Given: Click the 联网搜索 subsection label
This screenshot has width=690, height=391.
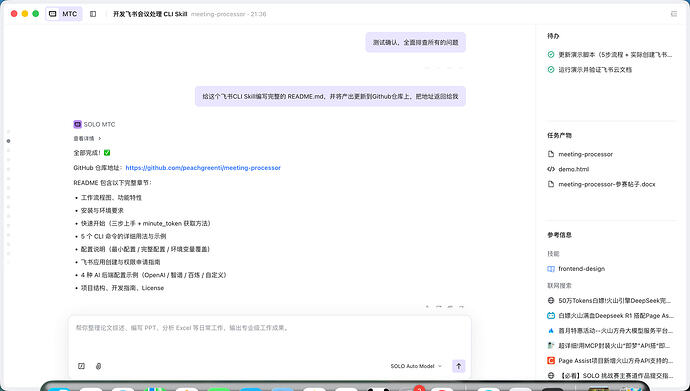Looking at the screenshot, I should [559, 286].
